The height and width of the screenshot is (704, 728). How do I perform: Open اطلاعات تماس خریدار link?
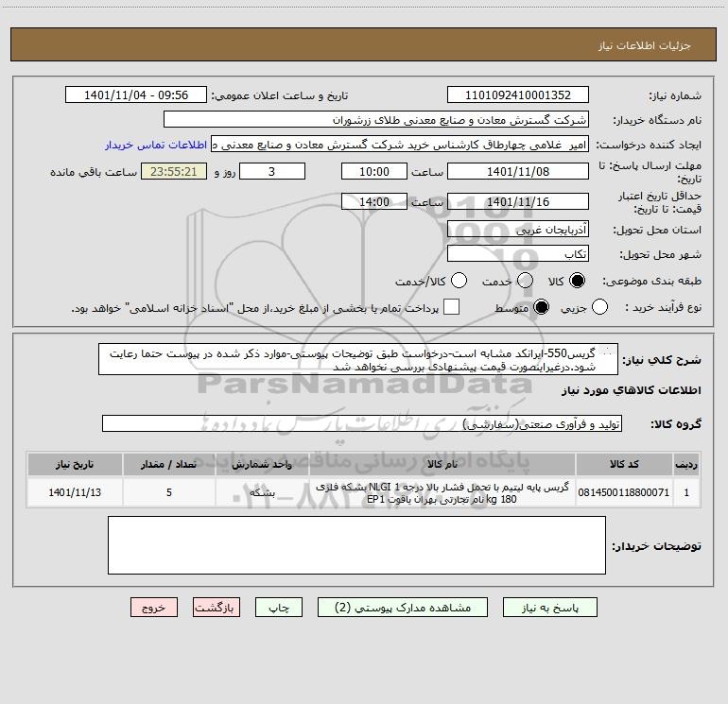[x=156, y=145]
